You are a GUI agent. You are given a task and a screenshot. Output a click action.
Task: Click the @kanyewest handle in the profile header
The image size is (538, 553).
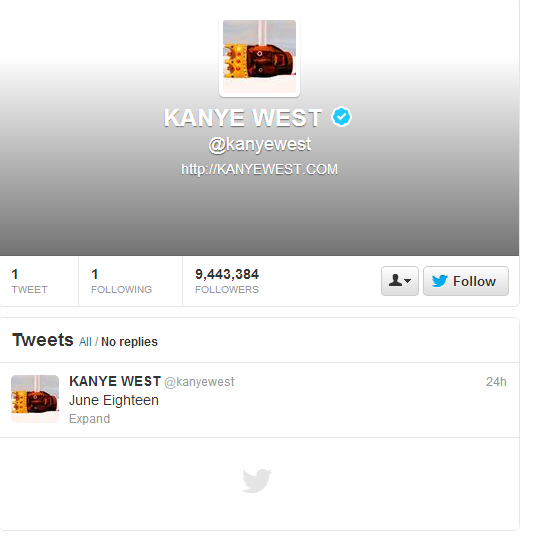tap(259, 145)
